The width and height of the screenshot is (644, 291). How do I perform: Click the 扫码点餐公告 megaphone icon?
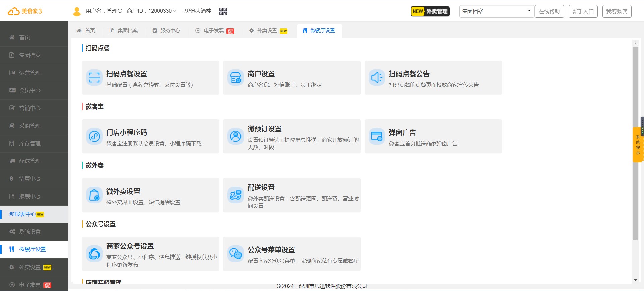pos(377,78)
